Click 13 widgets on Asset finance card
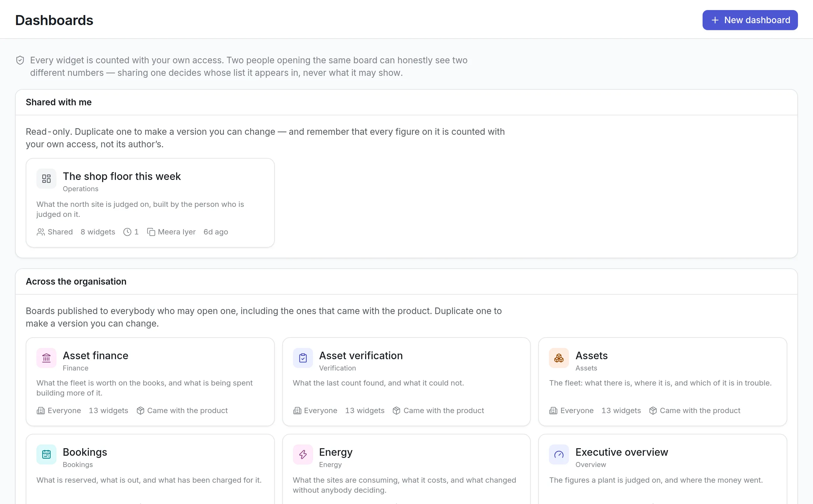This screenshot has height=504, width=813. point(109,411)
